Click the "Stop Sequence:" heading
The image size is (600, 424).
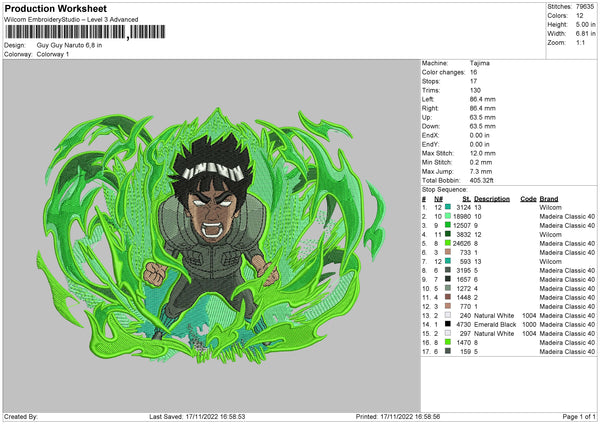444,190
